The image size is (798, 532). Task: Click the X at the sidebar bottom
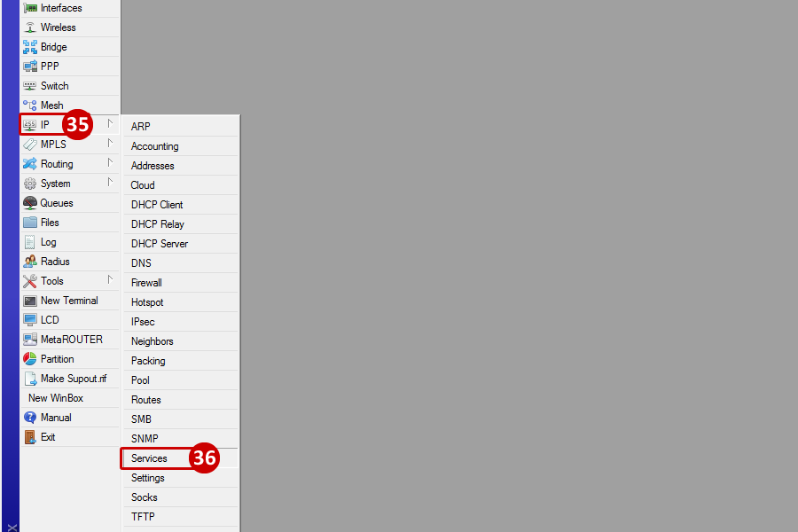tap(12, 528)
